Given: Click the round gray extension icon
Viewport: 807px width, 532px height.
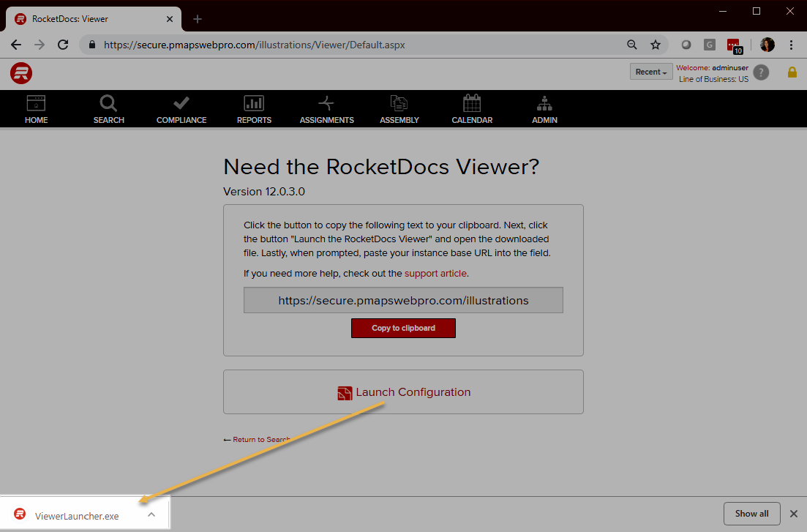Looking at the screenshot, I should (686, 45).
